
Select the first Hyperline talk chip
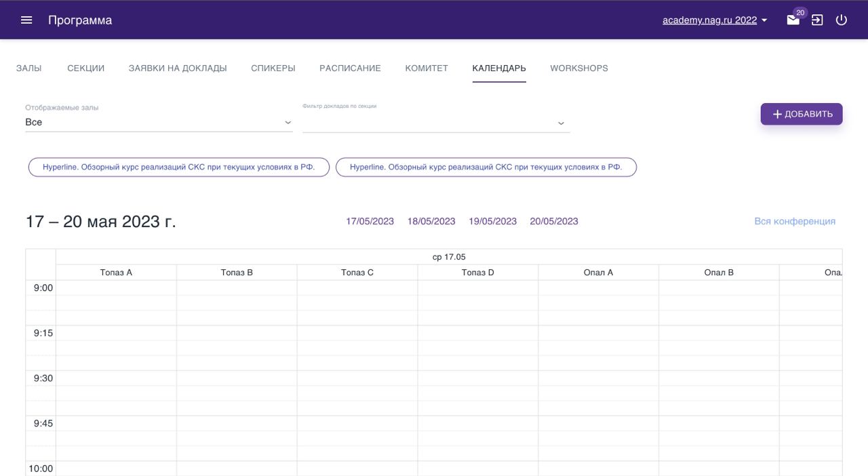(179, 167)
